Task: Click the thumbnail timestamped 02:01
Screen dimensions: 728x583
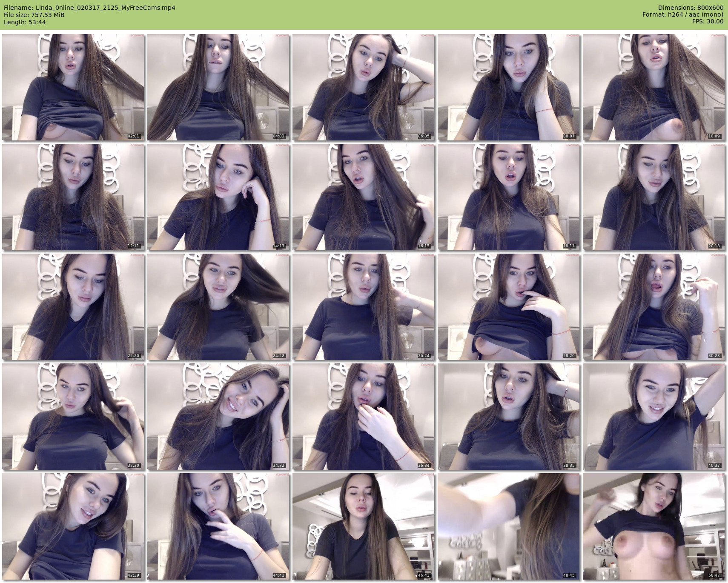Action: point(73,87)
